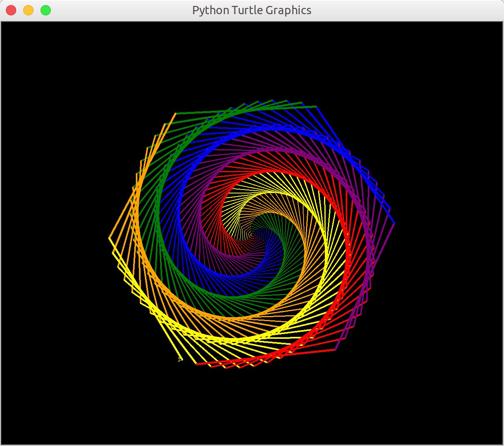
Task: Click the outermost corner where orange meets green
Action: tap(176, 113)
